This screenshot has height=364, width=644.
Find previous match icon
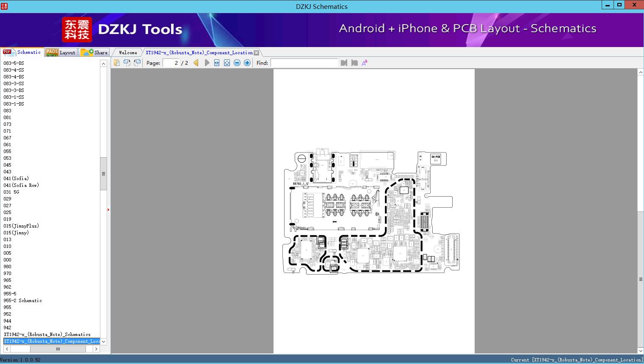tap(344, 63)
